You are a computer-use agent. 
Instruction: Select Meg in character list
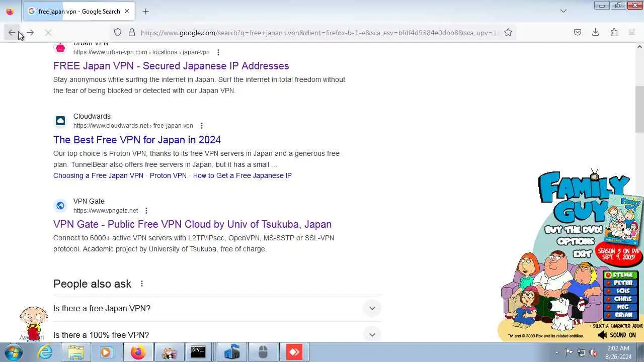pos(621,307)
